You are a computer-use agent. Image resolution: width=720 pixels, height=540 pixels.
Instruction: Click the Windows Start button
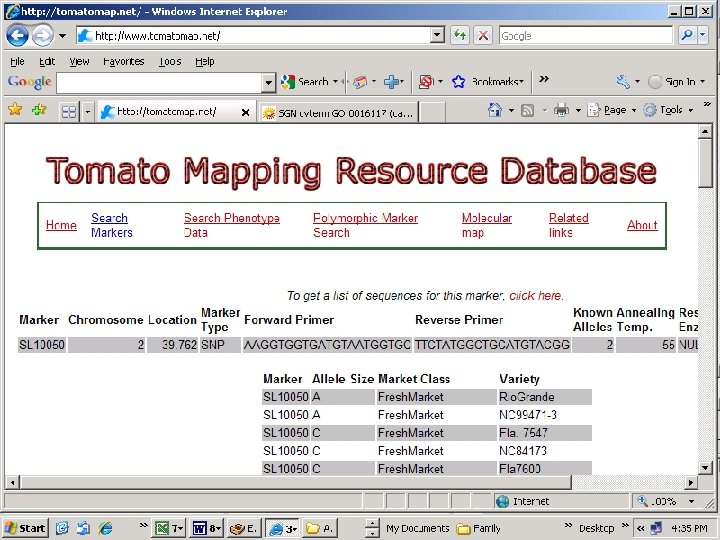point(25,528)
